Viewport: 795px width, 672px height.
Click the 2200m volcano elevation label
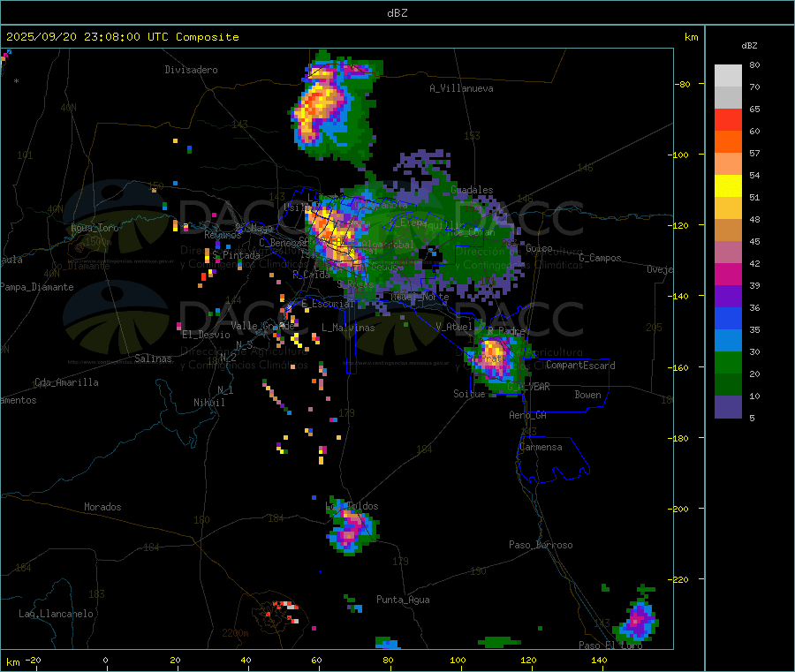pyautogui.click(x=235, y=633)
